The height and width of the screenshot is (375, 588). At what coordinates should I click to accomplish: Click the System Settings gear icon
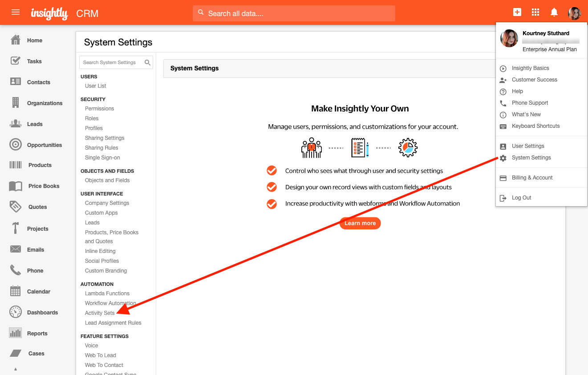503,158
